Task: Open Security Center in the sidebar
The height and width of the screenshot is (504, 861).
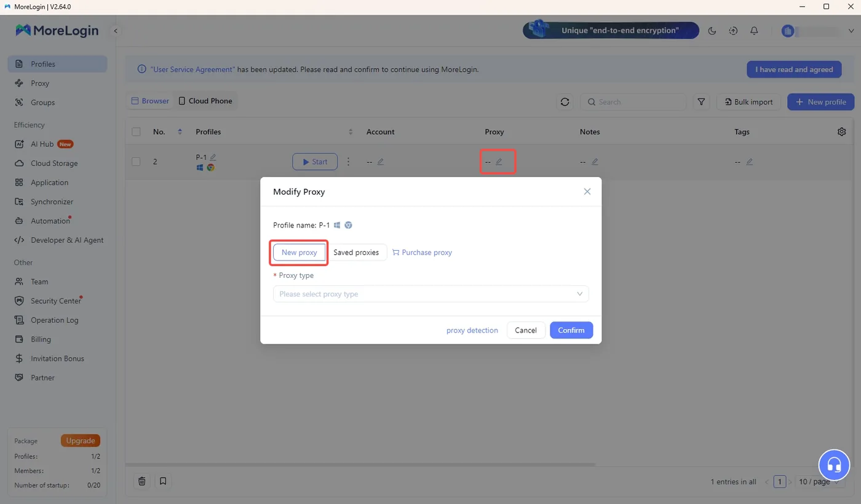Action: click(57, 301)
